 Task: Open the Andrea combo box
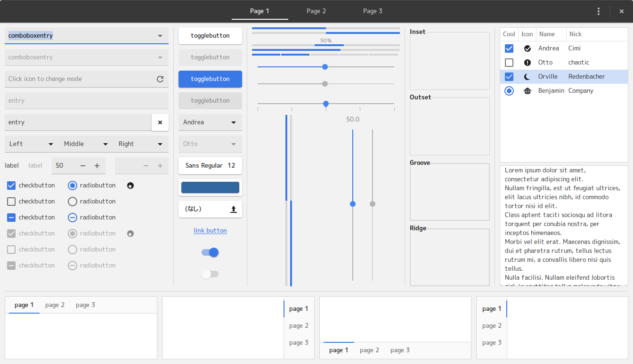(x=210, y=122)
